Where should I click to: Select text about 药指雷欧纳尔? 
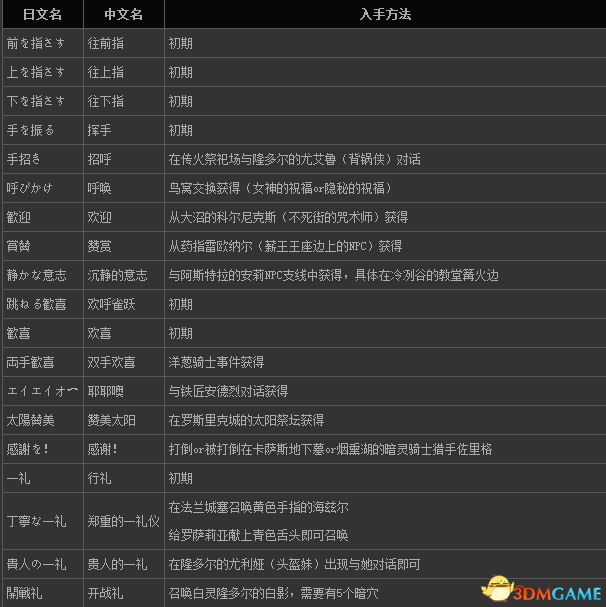(x=285, y=246)
